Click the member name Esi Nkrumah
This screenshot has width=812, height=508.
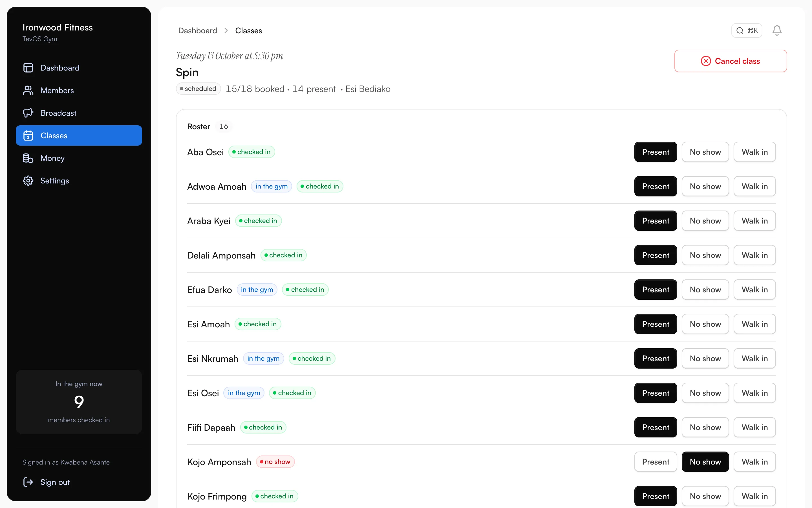pyautogui.click(x=213, y=359)
